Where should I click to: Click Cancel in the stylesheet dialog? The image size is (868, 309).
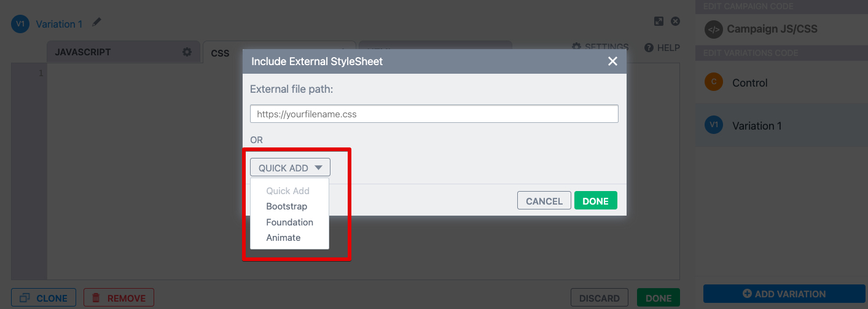point(544,201)
